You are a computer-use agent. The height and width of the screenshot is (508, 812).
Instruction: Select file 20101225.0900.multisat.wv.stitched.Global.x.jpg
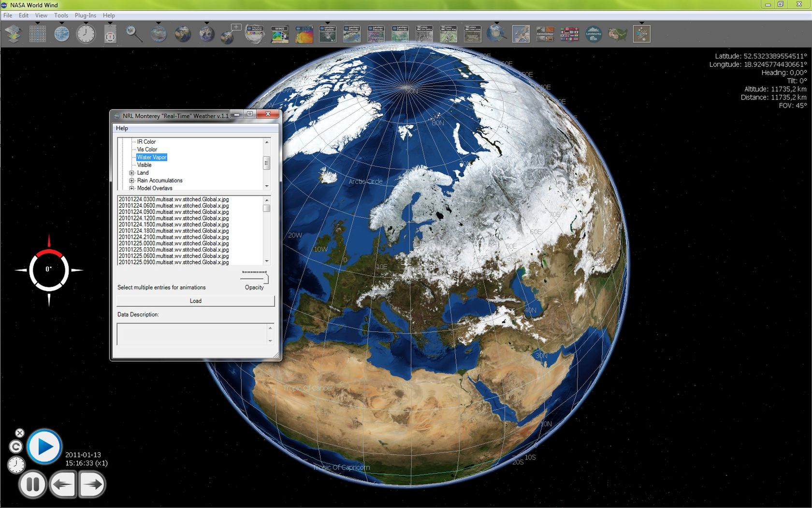click(174, 262)
